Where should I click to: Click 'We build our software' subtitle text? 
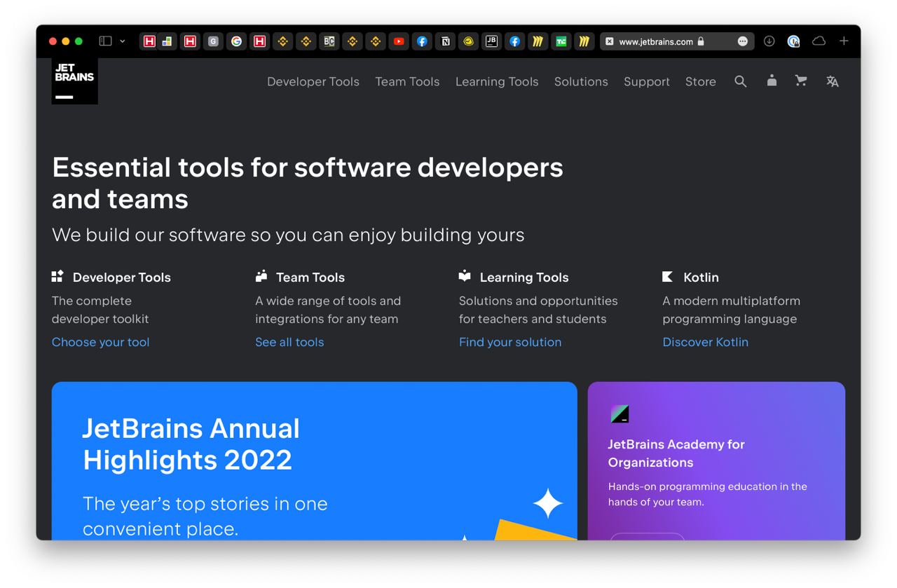(x=288, y=235)
